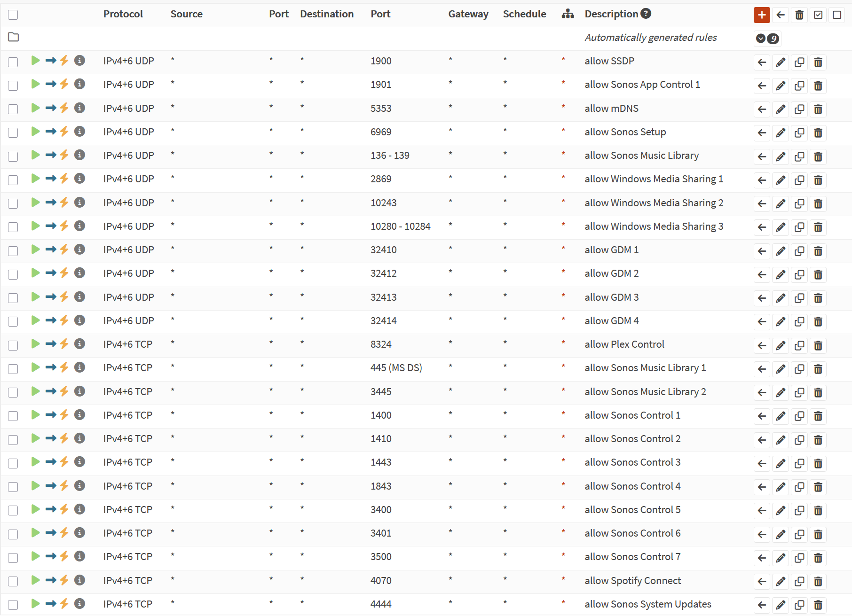Tick the allow Sonos Control 1 checkbox
Viewport: 852px width, 616px height.
click(13, 416)
